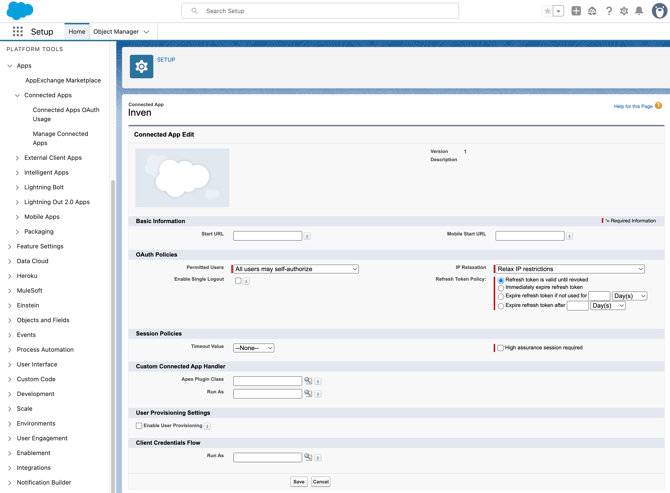Collapse the Apps tree section
This screenshot has width=670, height=493.
click(10, 66)
